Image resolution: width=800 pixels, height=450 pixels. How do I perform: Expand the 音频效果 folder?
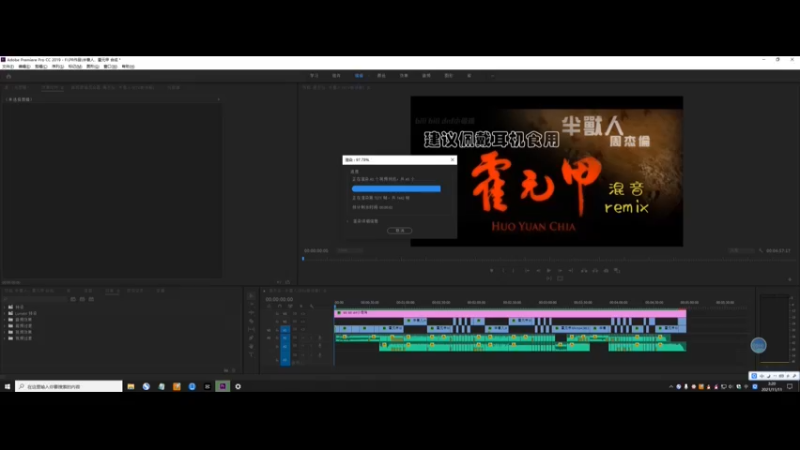[5, 319]
